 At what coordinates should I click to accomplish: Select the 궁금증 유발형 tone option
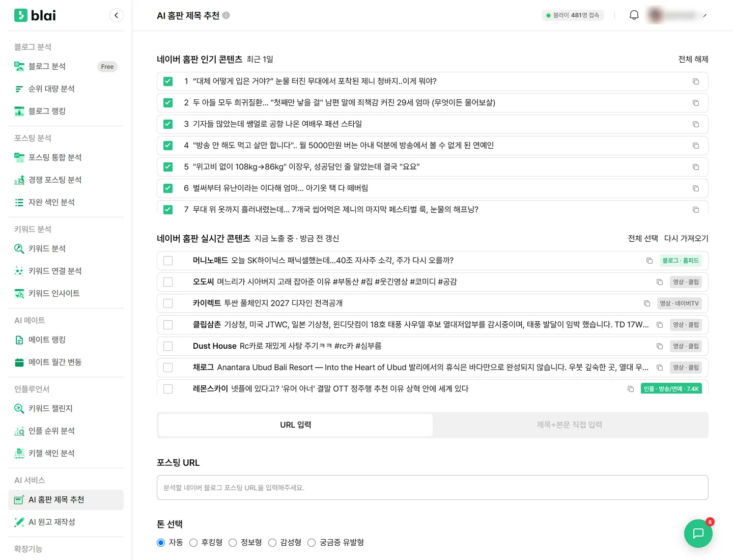[312, 543]
